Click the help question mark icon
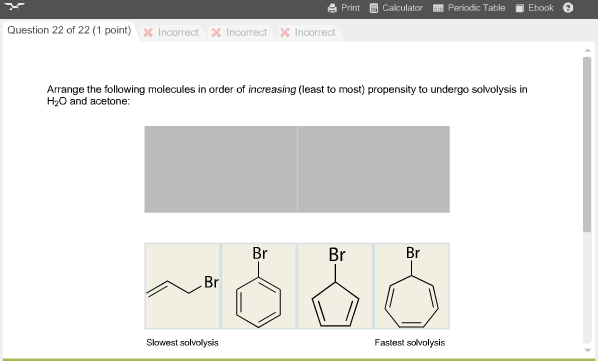 tap(568, 8)
